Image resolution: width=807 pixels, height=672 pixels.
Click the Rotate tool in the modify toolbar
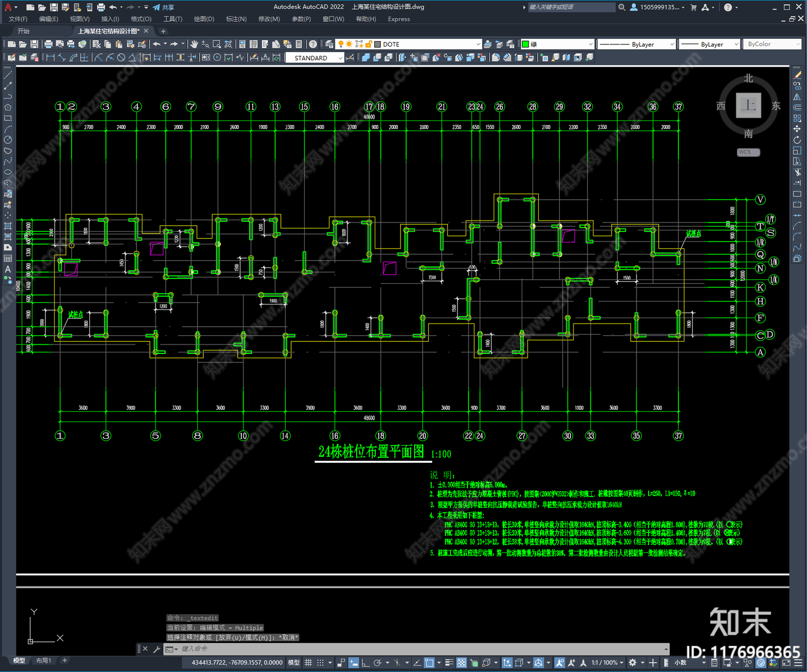[x=797, y=140]
